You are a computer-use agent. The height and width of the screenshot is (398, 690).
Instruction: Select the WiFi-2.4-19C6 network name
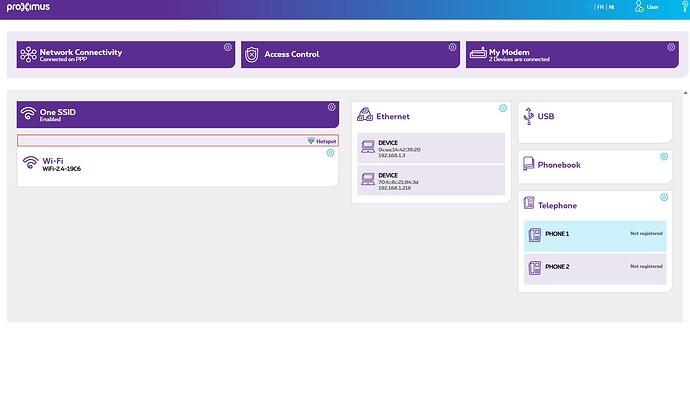[x=62, y=169]
